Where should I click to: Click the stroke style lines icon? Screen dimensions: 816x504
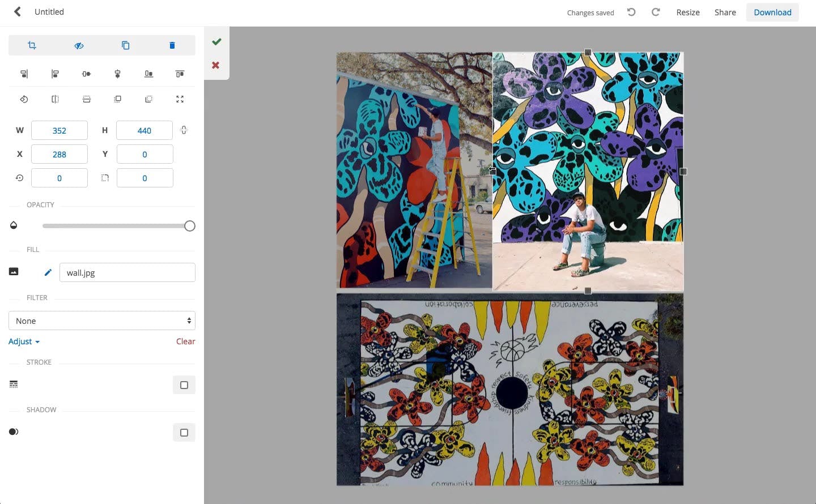(14, 385)
